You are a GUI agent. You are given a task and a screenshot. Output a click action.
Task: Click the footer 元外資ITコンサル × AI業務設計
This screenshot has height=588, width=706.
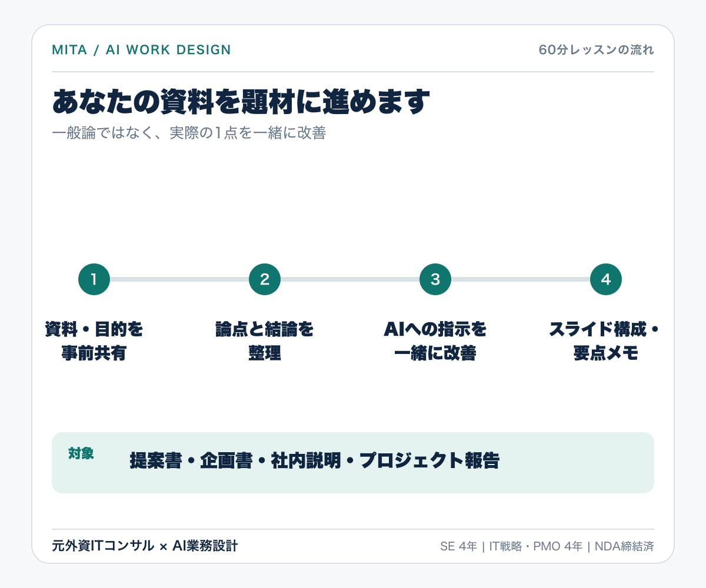pos(145,546)
